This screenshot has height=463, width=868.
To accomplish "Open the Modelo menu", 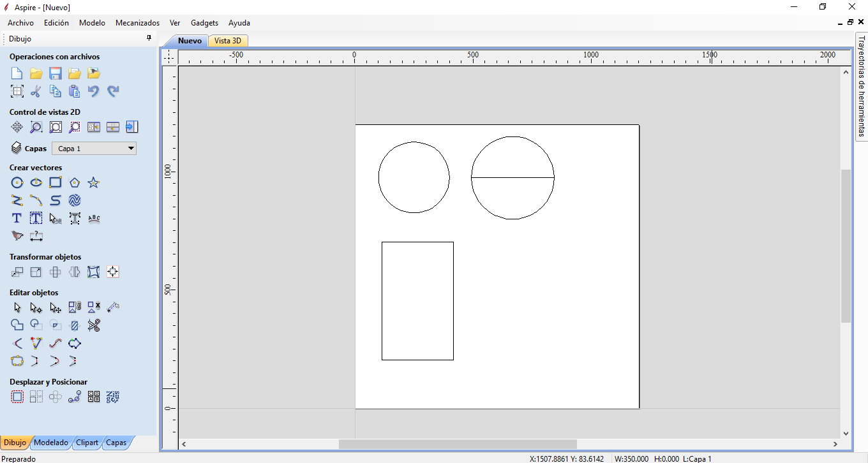I will [x=92, y=23].
